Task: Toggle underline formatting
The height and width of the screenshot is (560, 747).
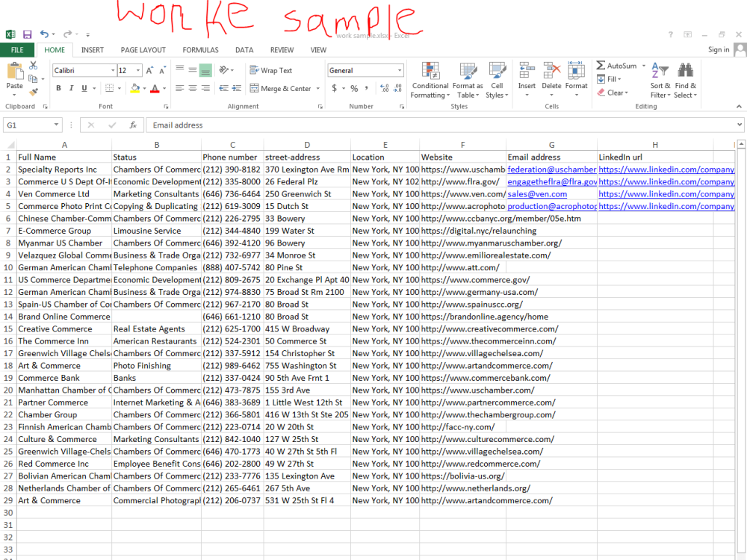Action: [84, 88]
